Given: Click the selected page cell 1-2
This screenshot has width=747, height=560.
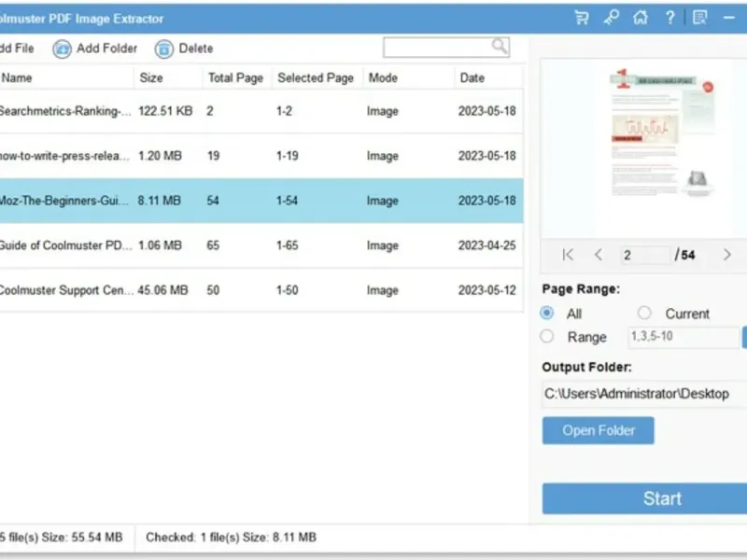Looking at the screenshot, I should [285, 111].
